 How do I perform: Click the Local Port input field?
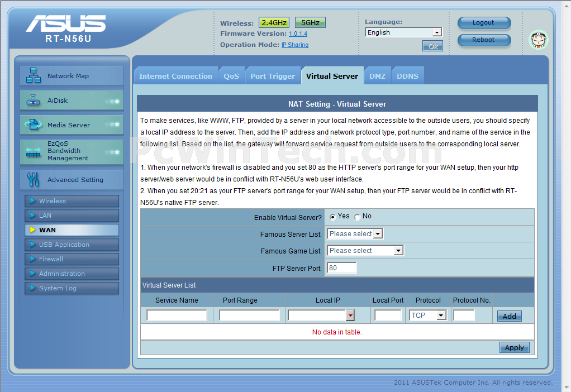tap(388, 315)
